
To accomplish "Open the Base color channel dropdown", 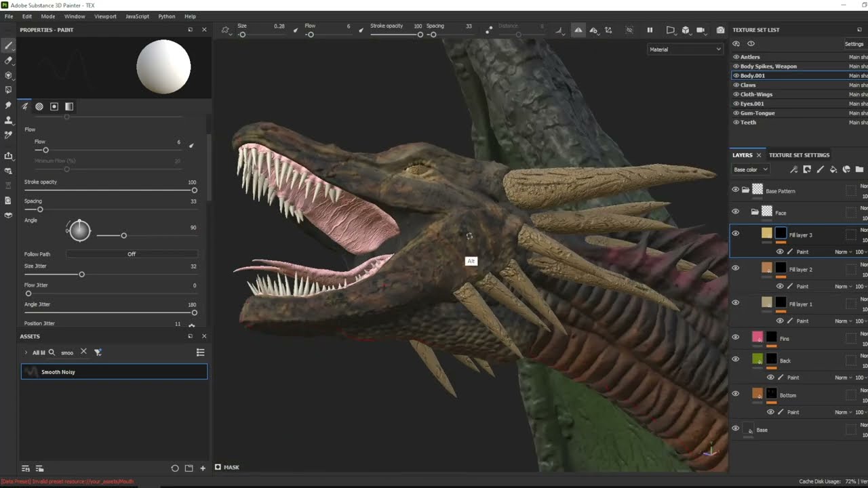I will 751,169.
